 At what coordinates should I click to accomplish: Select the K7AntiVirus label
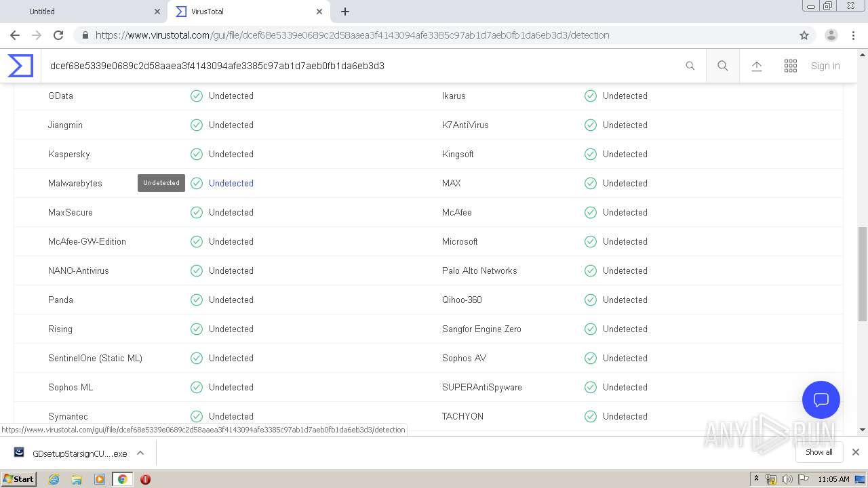click(x=465, y=125)
